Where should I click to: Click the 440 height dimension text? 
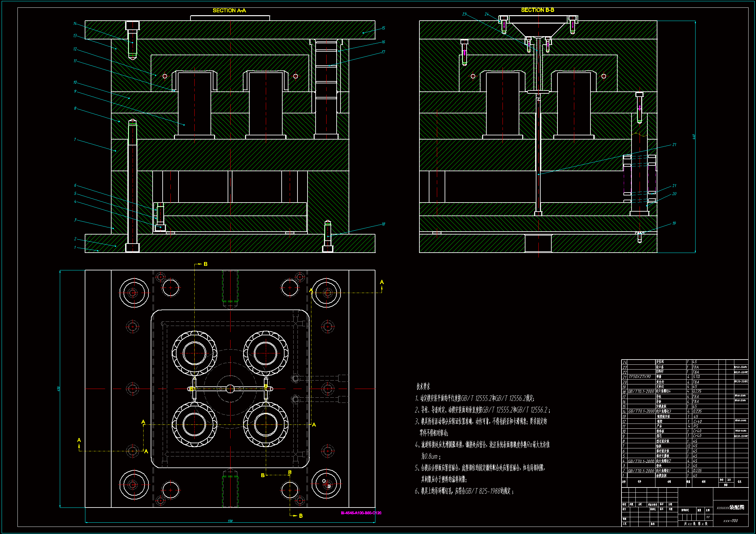(x=694, y=136)
